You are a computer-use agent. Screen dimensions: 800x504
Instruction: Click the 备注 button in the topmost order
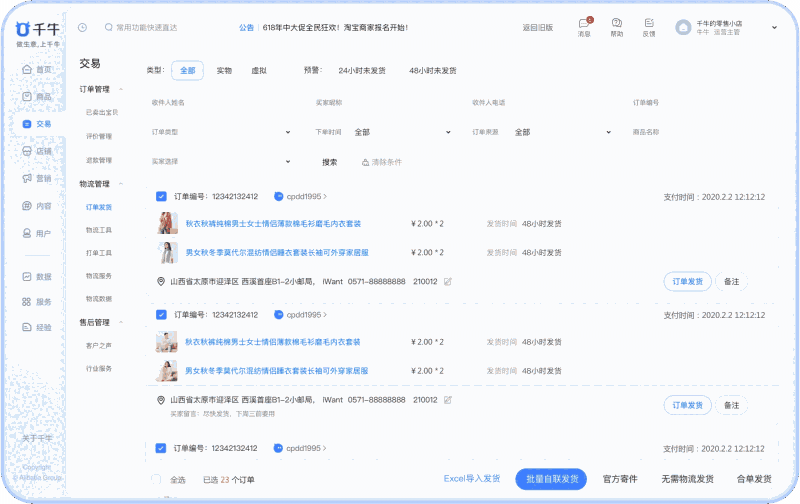[732, 282]
